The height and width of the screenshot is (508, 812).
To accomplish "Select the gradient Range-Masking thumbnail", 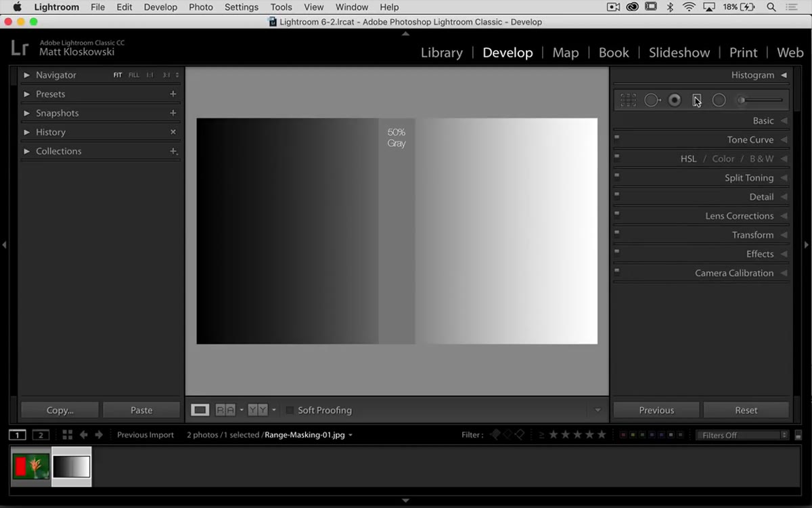I will (72, 467).
